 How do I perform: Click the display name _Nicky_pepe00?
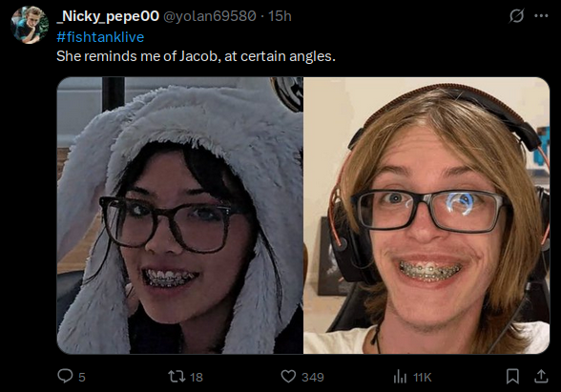click(108, 16)
